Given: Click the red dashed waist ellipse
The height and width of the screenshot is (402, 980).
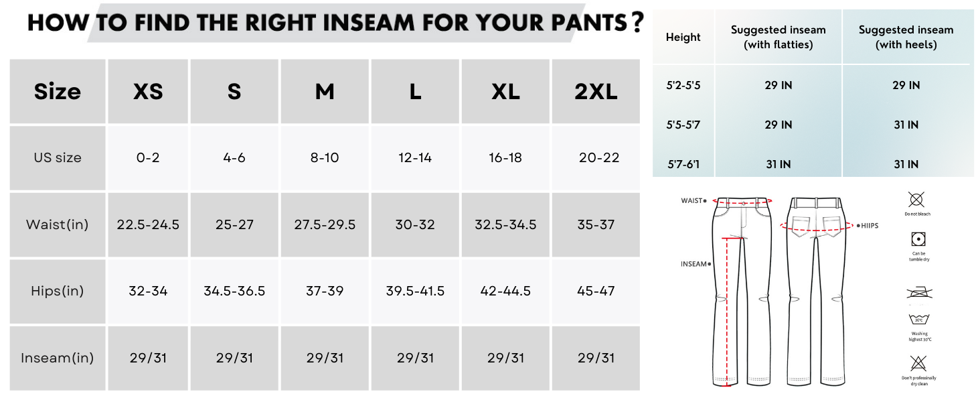Looking at the screenshot, I should coord(743,200).
